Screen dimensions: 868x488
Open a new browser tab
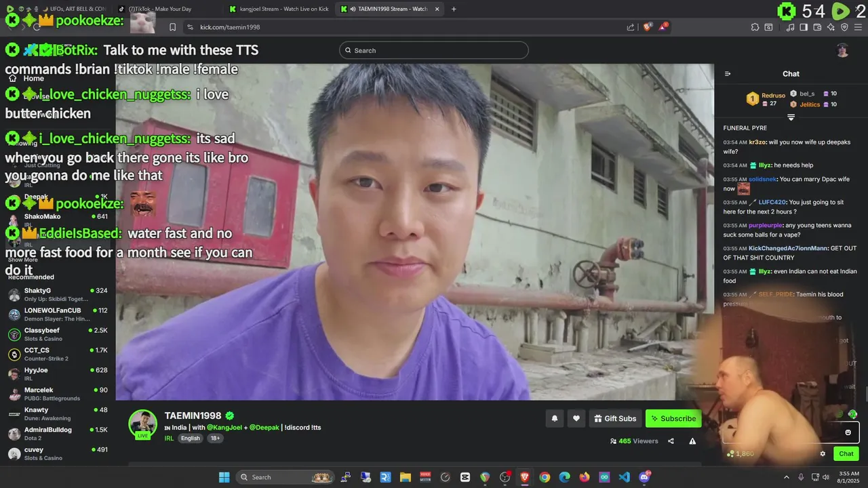pyautogui.click(x=454, y=9)
